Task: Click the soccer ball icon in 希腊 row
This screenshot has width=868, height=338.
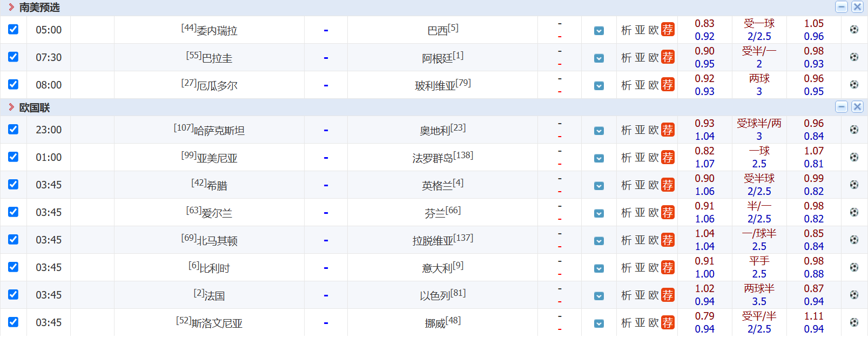Action: click(x=854, y=185)
